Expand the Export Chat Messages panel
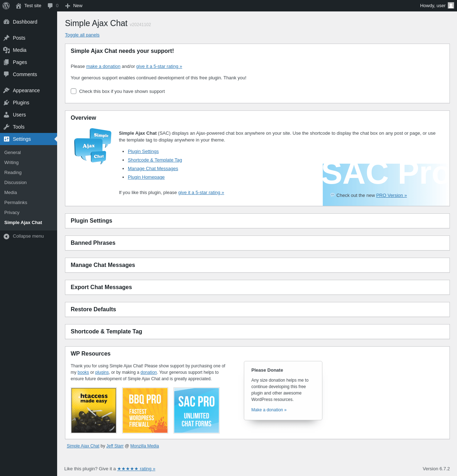 pyautogui.click(x=257, y=287)
